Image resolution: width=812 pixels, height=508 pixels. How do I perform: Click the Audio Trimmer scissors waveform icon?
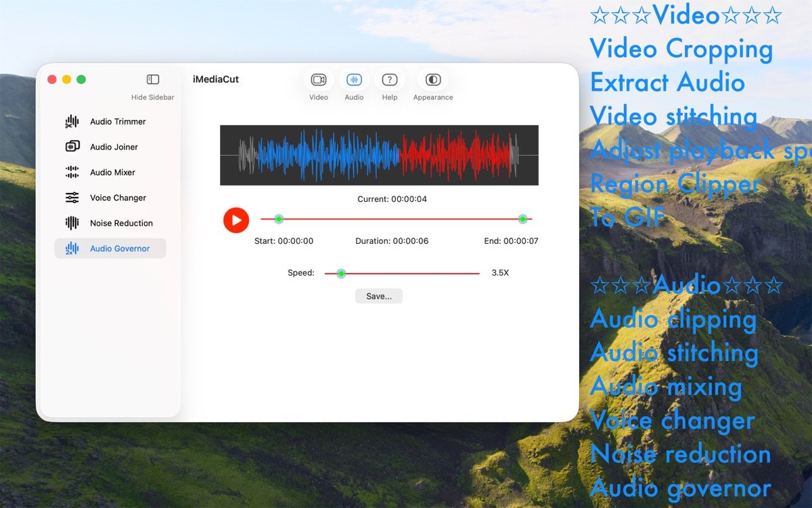point(72,122)
